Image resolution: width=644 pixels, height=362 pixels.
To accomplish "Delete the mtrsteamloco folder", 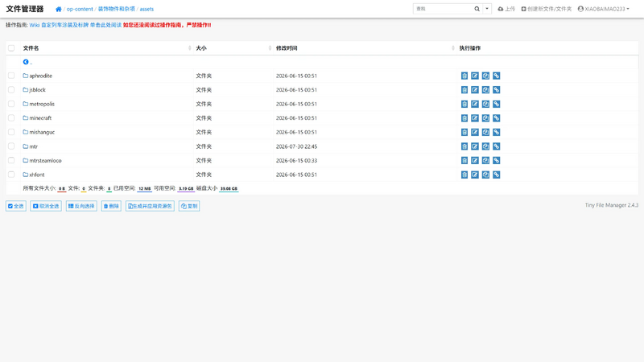I will pos(464,160).
